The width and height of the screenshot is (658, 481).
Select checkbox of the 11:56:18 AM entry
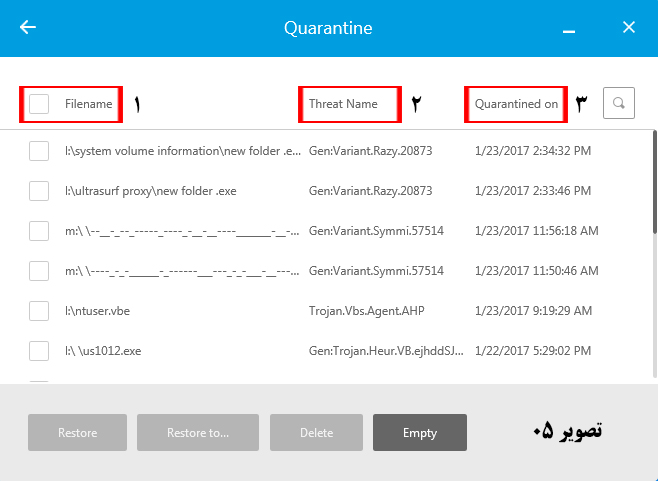39,231
